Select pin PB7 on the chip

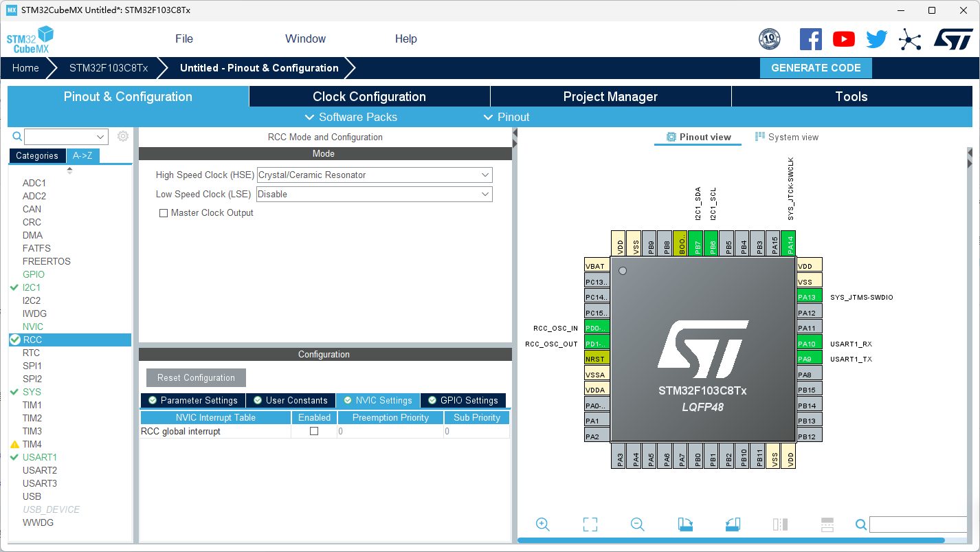[x=695, y=243]
